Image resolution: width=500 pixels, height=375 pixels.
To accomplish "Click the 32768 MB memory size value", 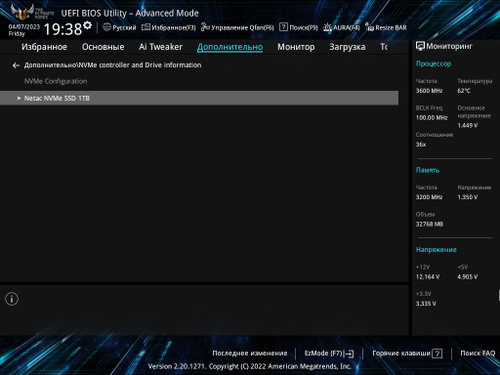I will pyautogui.click(x=429, y=224).
